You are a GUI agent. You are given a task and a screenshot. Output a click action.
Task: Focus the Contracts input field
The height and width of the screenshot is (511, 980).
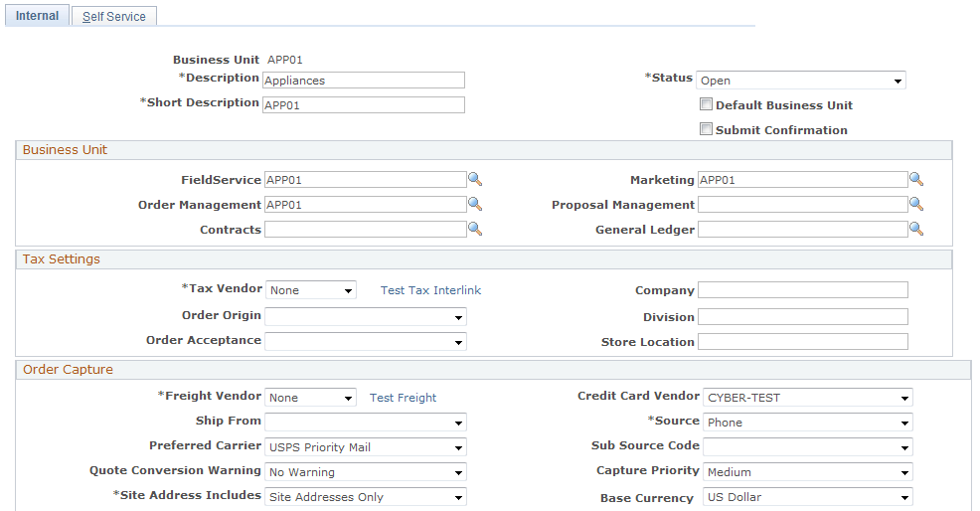366,229
